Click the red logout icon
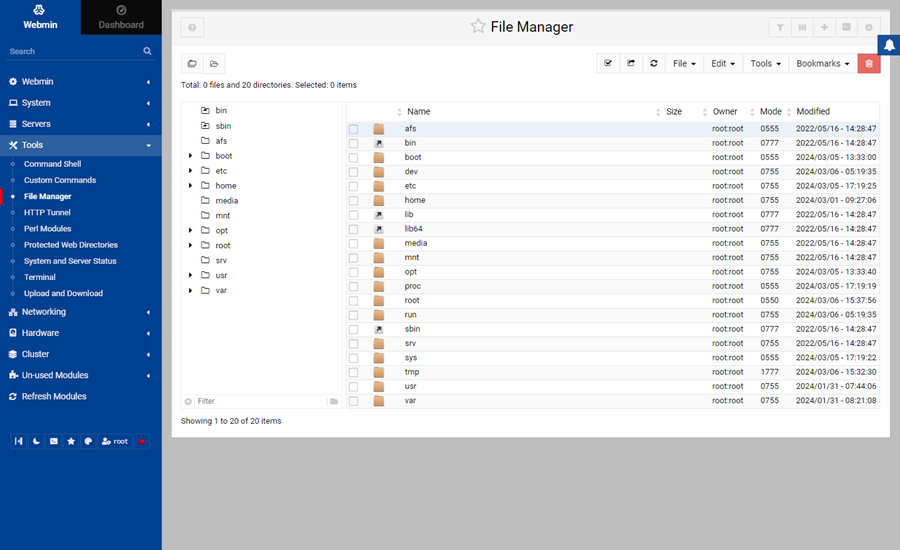 [x=141, y=441]
